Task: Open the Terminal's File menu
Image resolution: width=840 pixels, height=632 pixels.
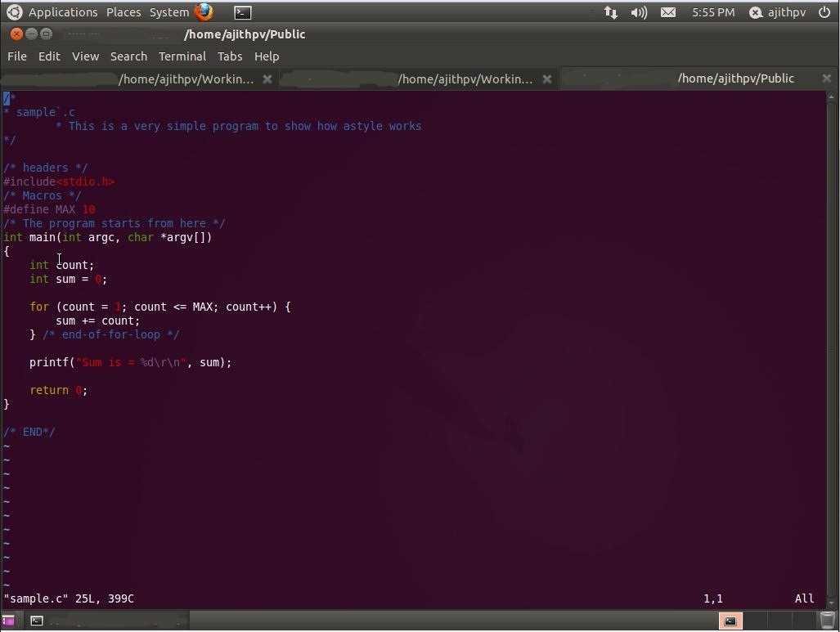Action: [16, 56]
